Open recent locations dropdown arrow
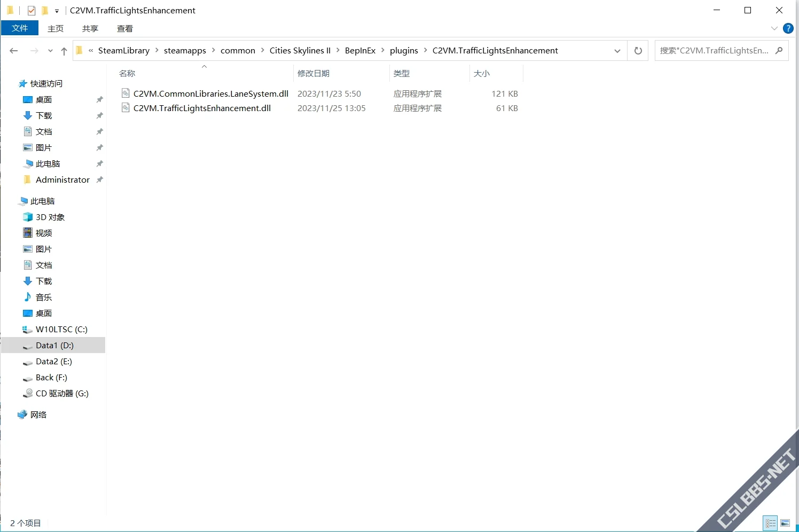The height and width of the screenshot is (532, 799). [x=50, y=51]
